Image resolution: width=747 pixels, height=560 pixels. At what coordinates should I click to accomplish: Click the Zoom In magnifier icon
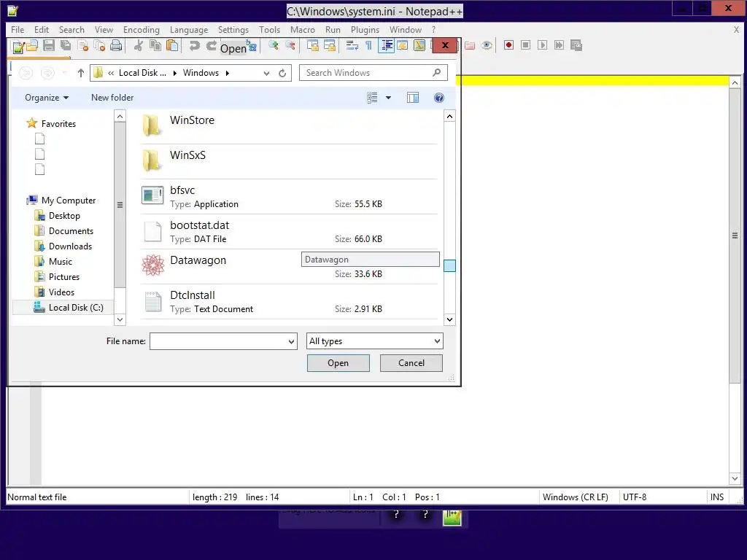[x=274, y=45]
